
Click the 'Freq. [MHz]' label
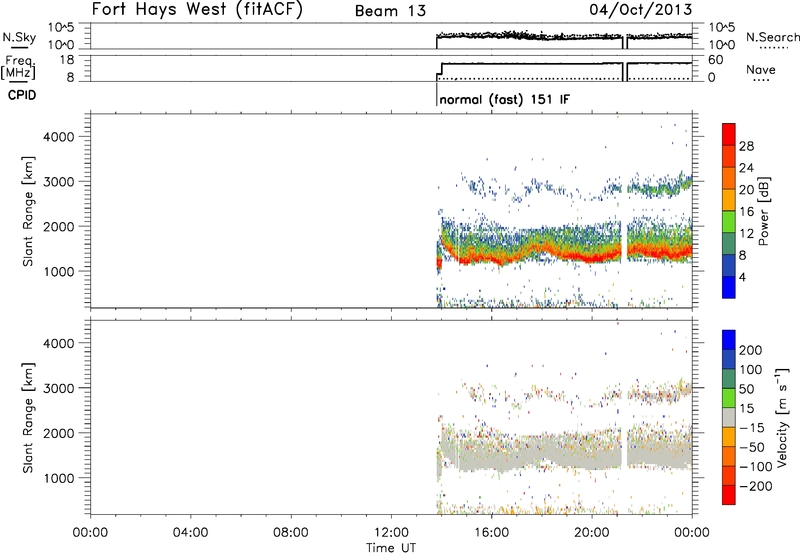pyautogui.click(x=19, y=67)
